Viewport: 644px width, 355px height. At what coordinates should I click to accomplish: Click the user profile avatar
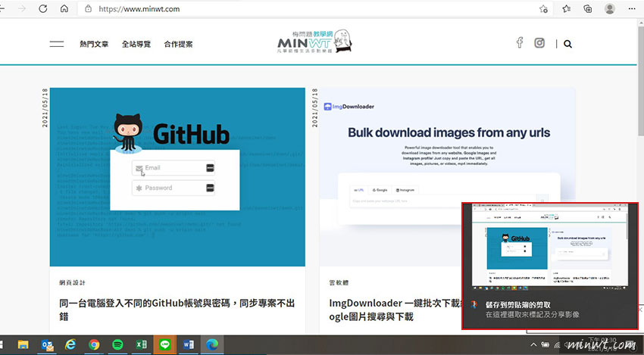coord(610,8)
